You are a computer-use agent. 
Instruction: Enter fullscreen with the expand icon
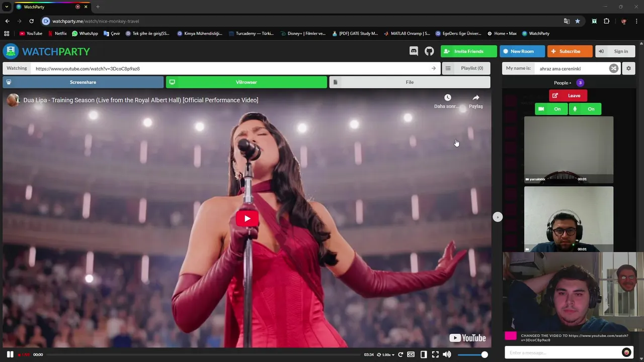click(435, 354)
